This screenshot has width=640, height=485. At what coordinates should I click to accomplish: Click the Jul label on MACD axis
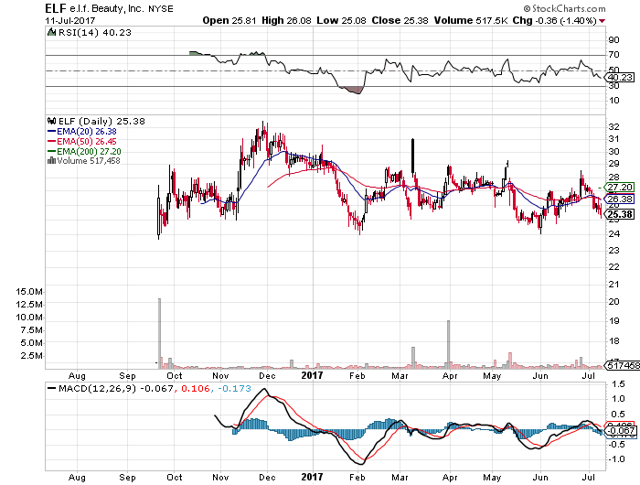[588, 477]
